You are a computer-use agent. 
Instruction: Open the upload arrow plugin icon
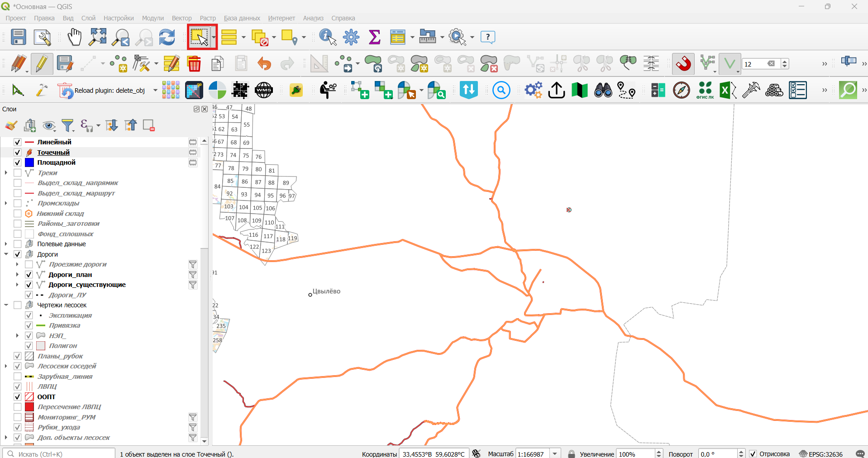click(557, 90)
